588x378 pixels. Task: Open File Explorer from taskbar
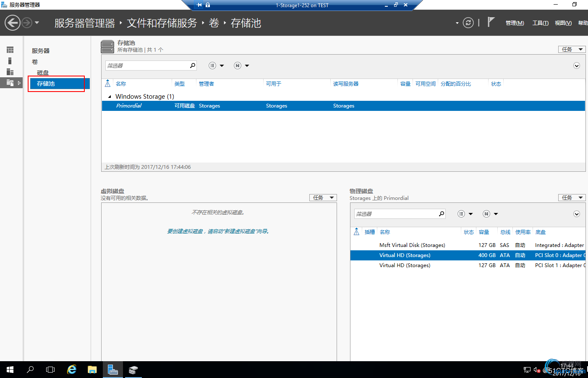[92, 370]
